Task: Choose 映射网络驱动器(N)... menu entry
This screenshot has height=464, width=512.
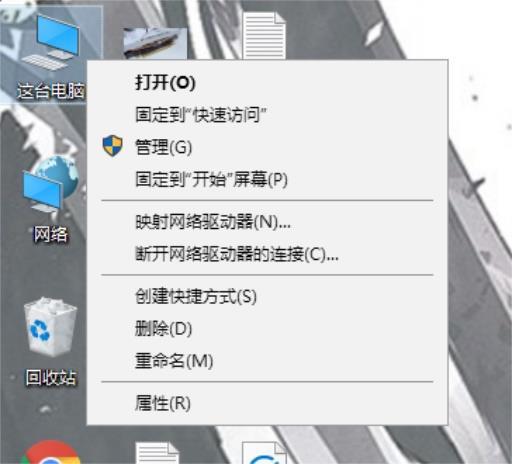Action: click(x=267, y=222)
